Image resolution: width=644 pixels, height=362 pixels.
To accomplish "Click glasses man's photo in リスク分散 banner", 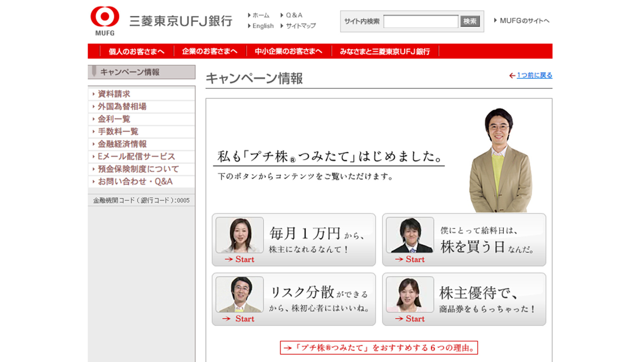I will coord(239,294).
